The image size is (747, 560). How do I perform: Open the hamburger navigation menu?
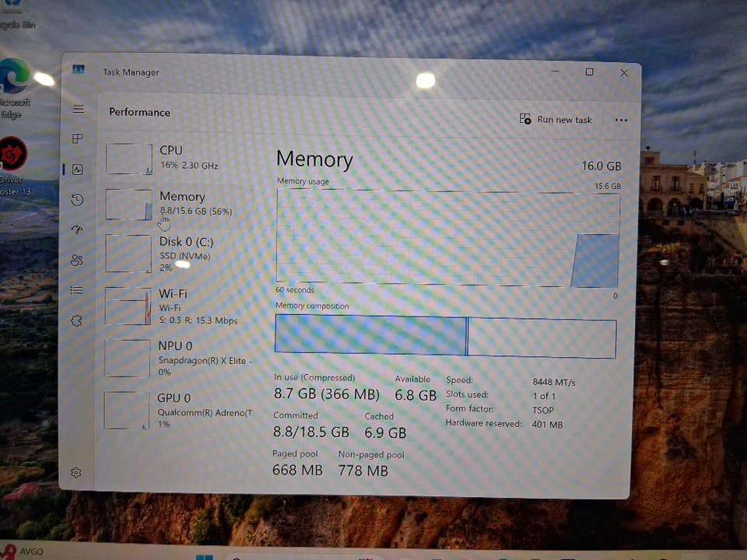(x=78, y=109)
